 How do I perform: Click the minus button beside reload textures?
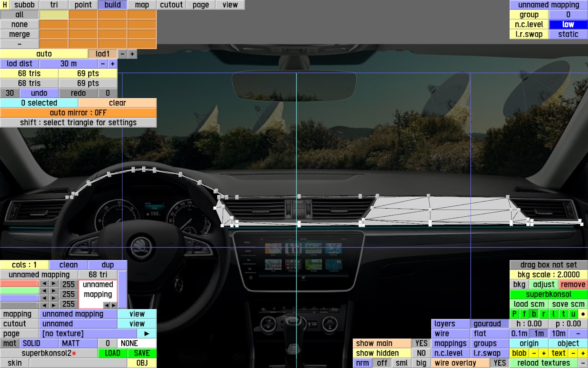(x=583, y=363)
